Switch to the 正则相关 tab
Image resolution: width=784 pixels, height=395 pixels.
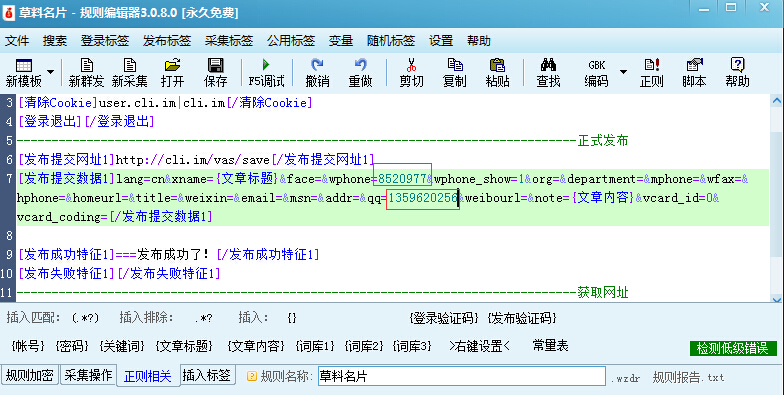(x=148, y=376)
